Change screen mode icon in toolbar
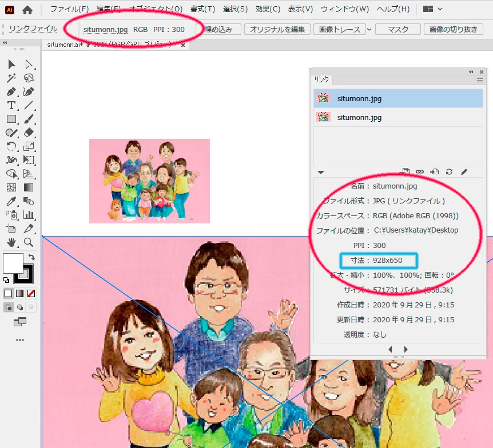This screenshot has width=493, height=448. (x=20, y=322)
